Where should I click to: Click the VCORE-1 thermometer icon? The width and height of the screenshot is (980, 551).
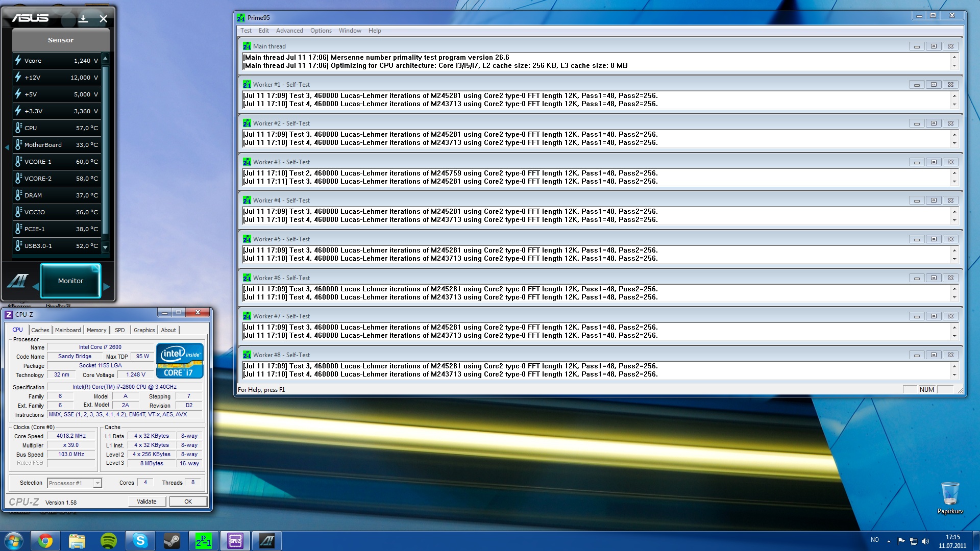pyautogui.click(x=18, y=161)
